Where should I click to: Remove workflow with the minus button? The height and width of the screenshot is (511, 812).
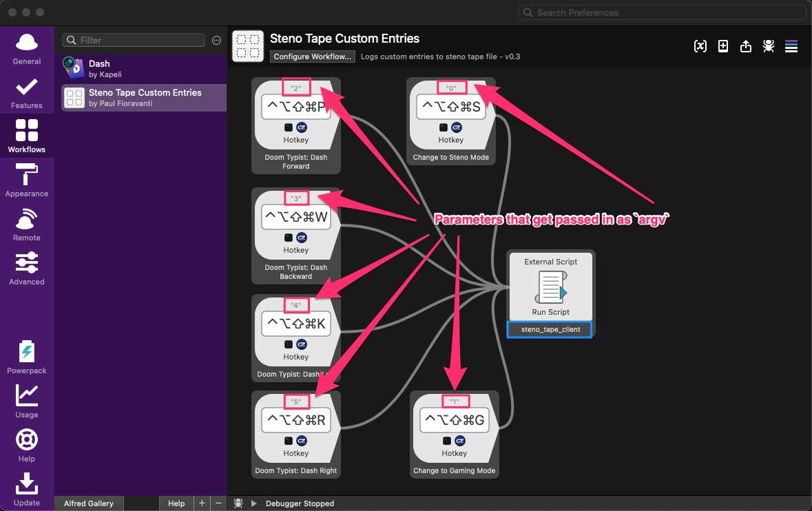click(x=218, y=503)
